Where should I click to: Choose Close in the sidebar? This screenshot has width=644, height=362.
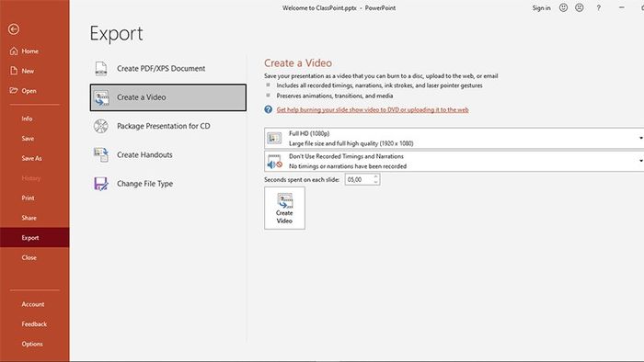[29, 257]
